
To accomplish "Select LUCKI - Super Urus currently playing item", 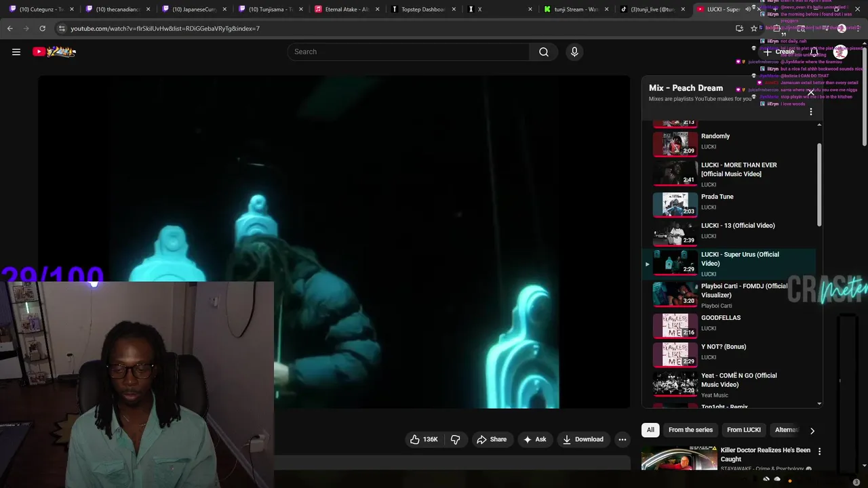I will (730, 264).
